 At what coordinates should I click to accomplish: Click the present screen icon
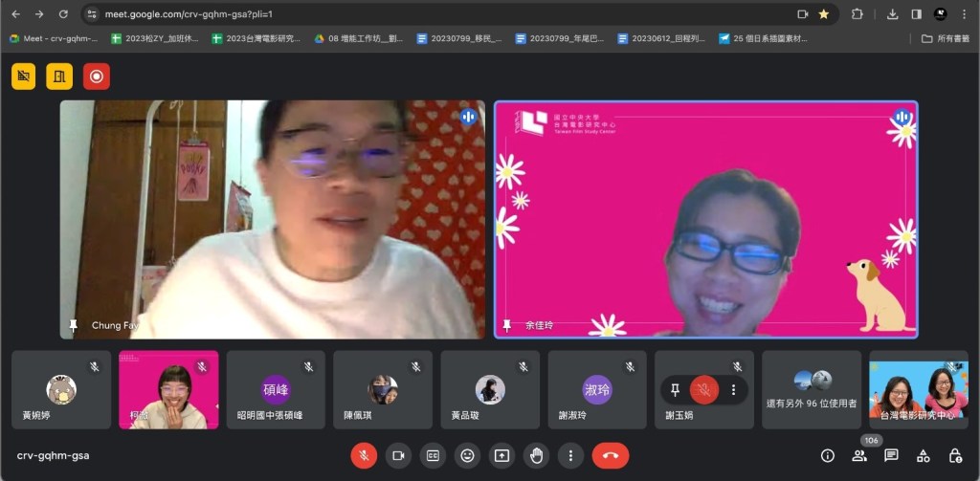(x=501, y=456)
